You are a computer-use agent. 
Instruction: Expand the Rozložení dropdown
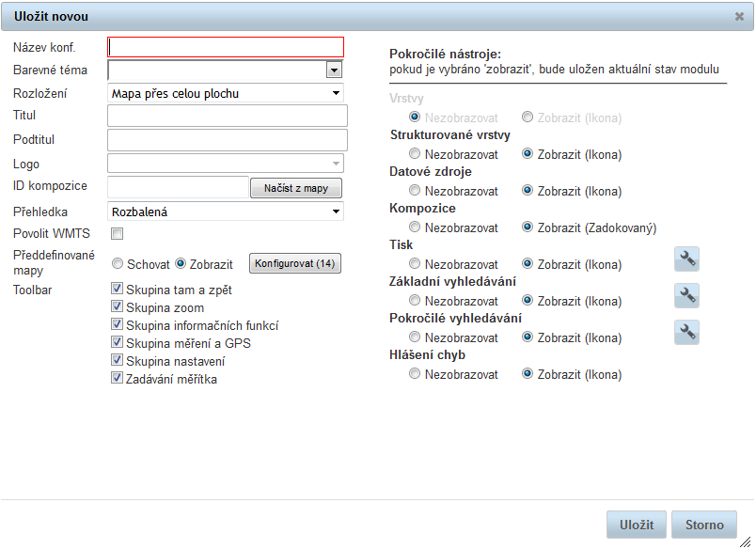tap(226, 93)
